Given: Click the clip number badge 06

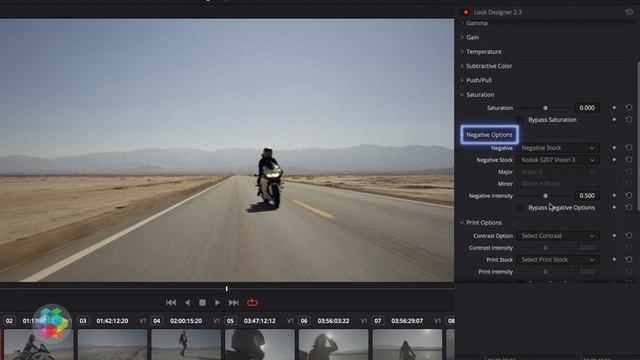Looking at the screenshot, I should 304,321.
